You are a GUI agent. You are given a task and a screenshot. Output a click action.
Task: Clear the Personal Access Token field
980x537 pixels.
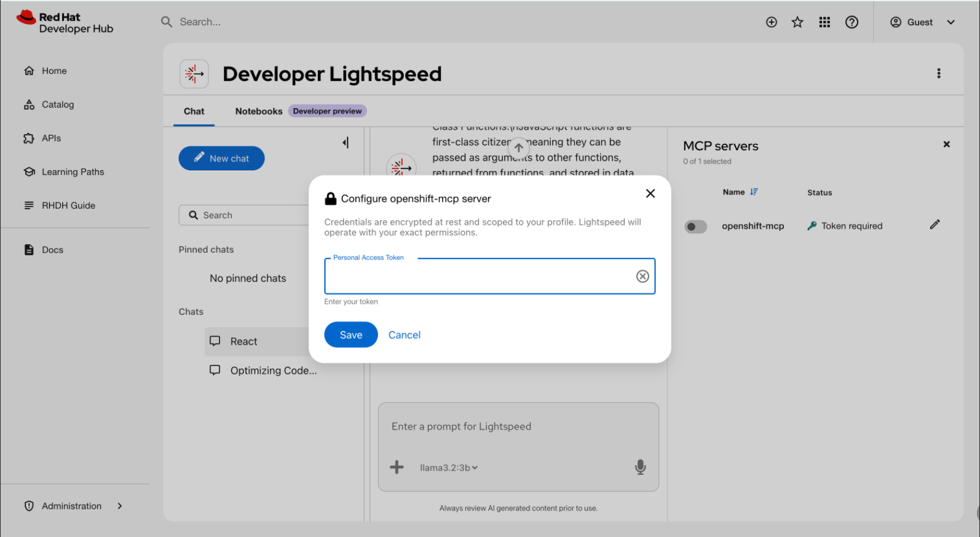point(642,276)
